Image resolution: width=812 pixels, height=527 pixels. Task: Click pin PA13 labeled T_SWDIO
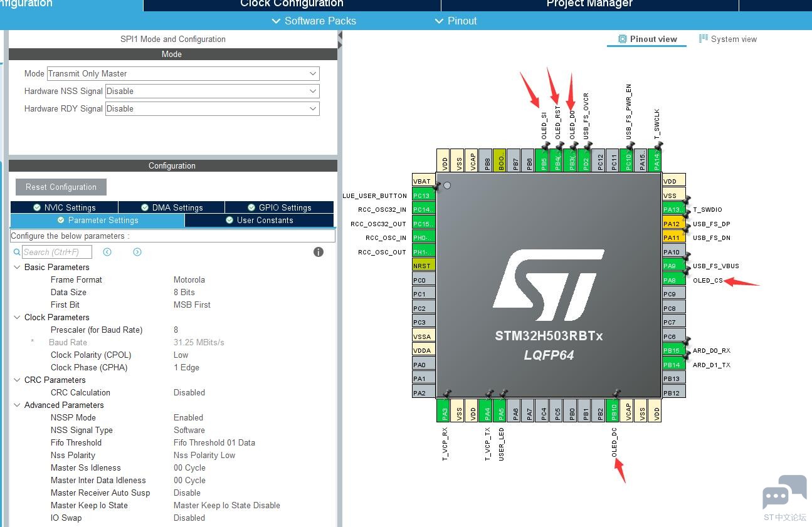pyautogui.click(x=674, y=209)
